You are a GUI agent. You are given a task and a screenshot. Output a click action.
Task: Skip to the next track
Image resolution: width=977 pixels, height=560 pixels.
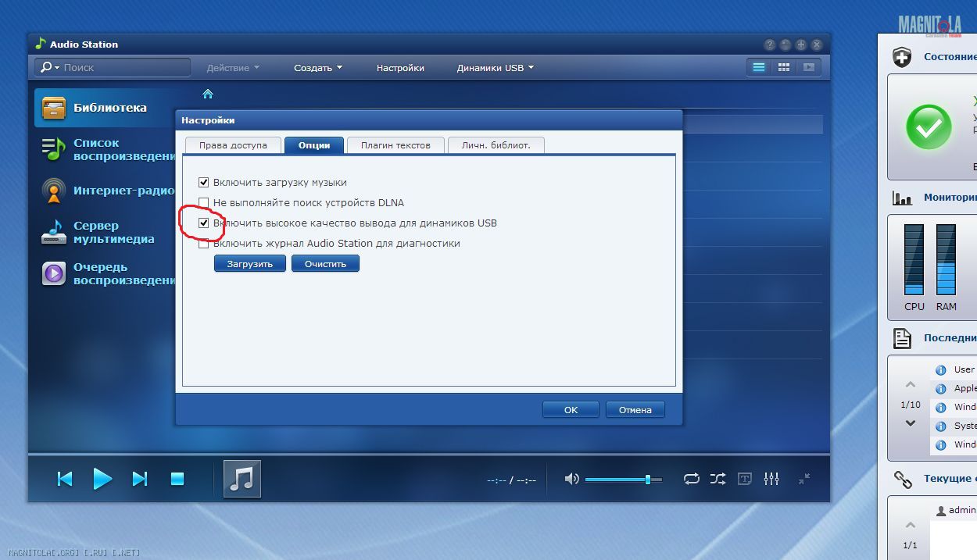click(140, 479)
